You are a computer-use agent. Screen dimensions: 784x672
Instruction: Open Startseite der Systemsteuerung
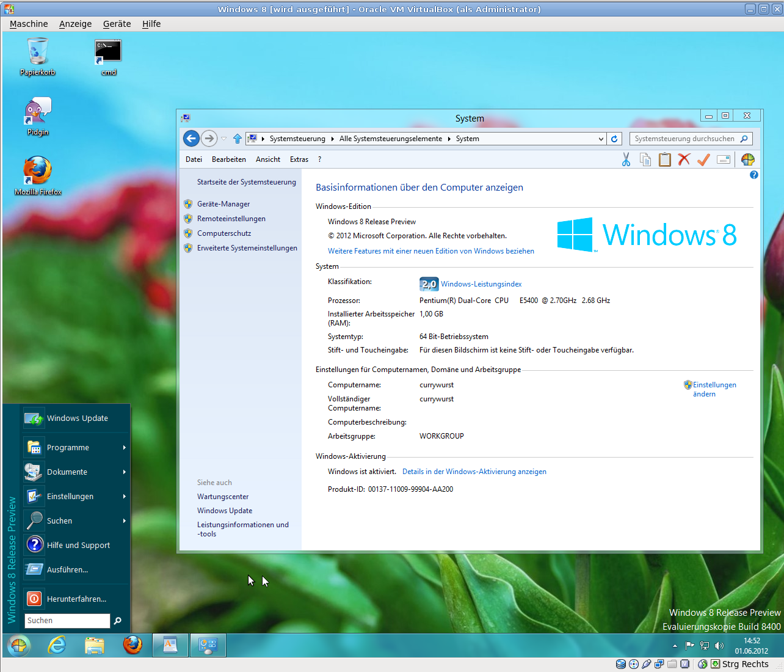(247, 182)
